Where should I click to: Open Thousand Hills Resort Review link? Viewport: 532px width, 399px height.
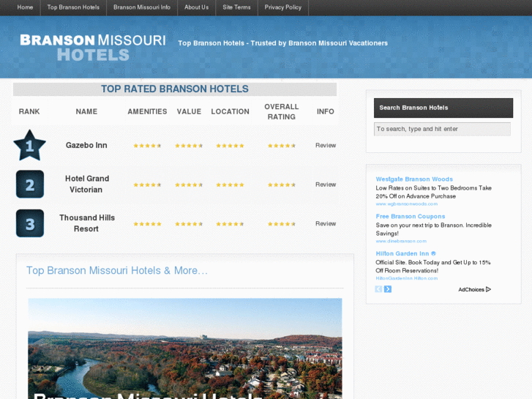tap(326, 223)
